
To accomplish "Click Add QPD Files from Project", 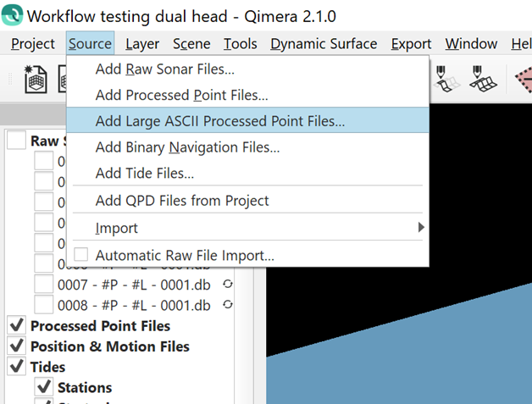I will pyautogui.click(x=182, y=201).
